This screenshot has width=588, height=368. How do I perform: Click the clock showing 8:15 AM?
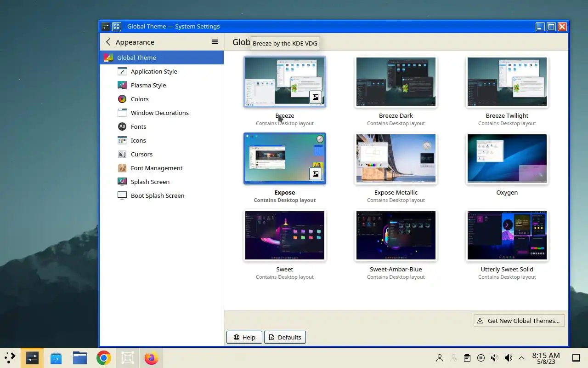[x=546, y=358]
